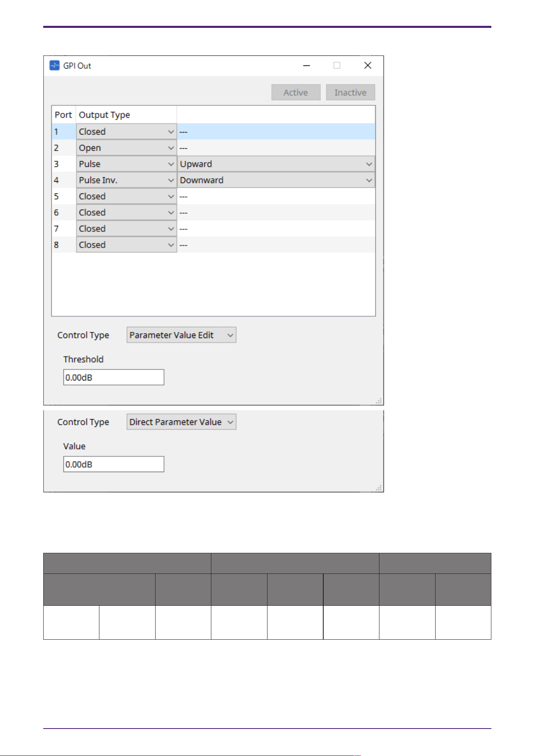The width and height of the screenshot is (535, 756).
Task: Open the Downward direction dropdown
Action: click(x=276, y=180)
